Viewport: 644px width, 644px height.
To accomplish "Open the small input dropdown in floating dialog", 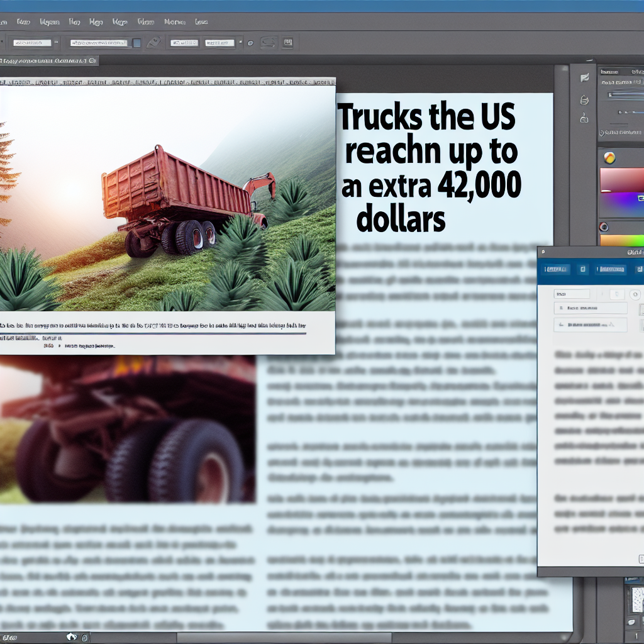I will (x=571, y=294).
